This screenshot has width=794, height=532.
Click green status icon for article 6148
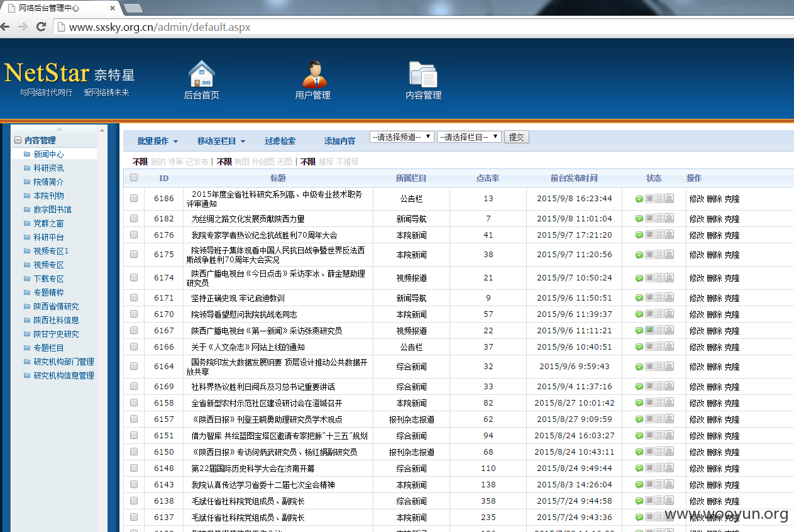coord(639,468)
